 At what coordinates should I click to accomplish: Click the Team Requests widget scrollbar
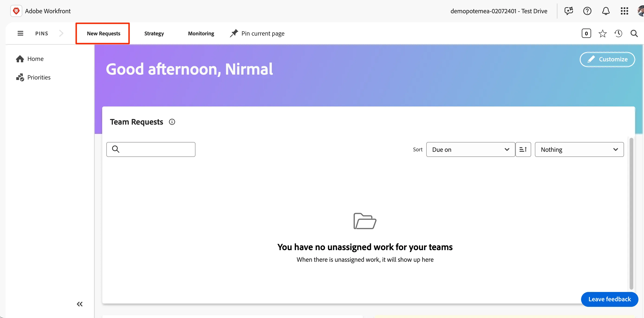[x=631, y=214]
